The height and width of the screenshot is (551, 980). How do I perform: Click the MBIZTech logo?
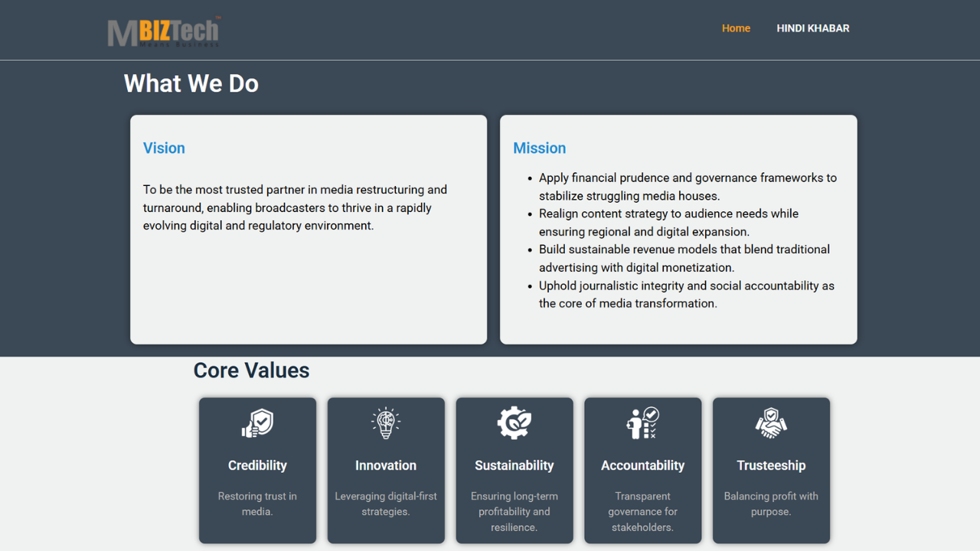164,31
